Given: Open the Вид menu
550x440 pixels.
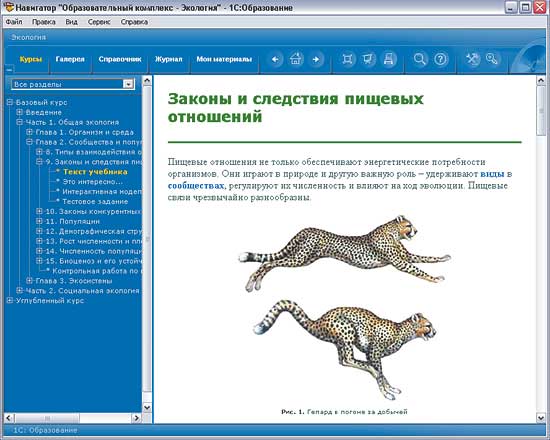Looking at the screenshot, I should (72, 22).
